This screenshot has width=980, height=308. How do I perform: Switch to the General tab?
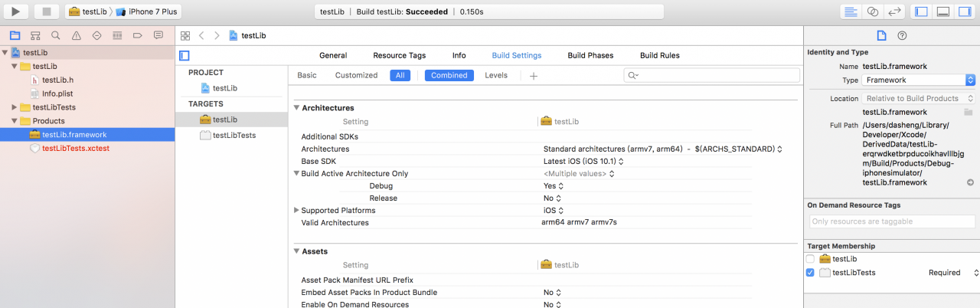(x=333, y=55)
